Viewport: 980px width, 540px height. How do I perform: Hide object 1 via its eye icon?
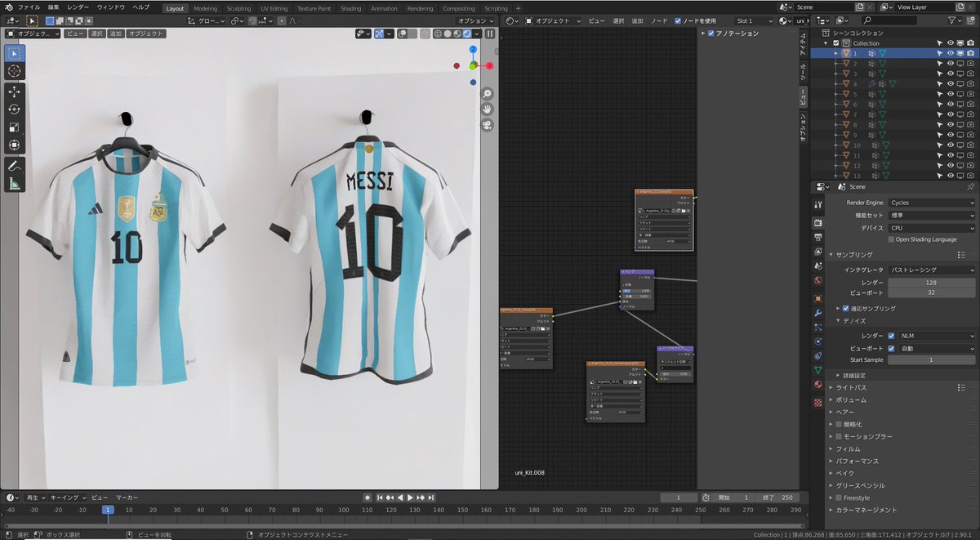tap(951, 53)
